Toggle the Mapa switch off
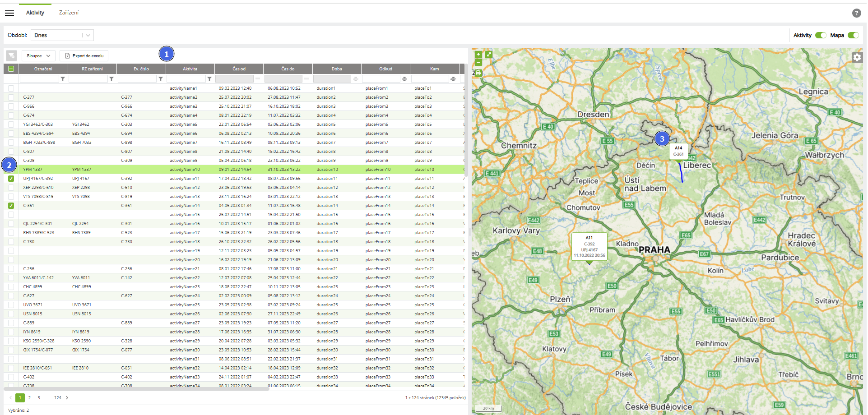Viewport: 868px width, 415px height. (853, 35)
